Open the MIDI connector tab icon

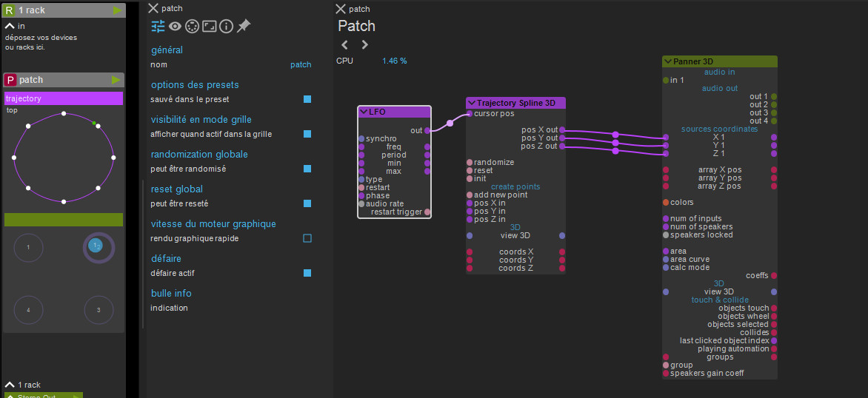click(192, 26)
